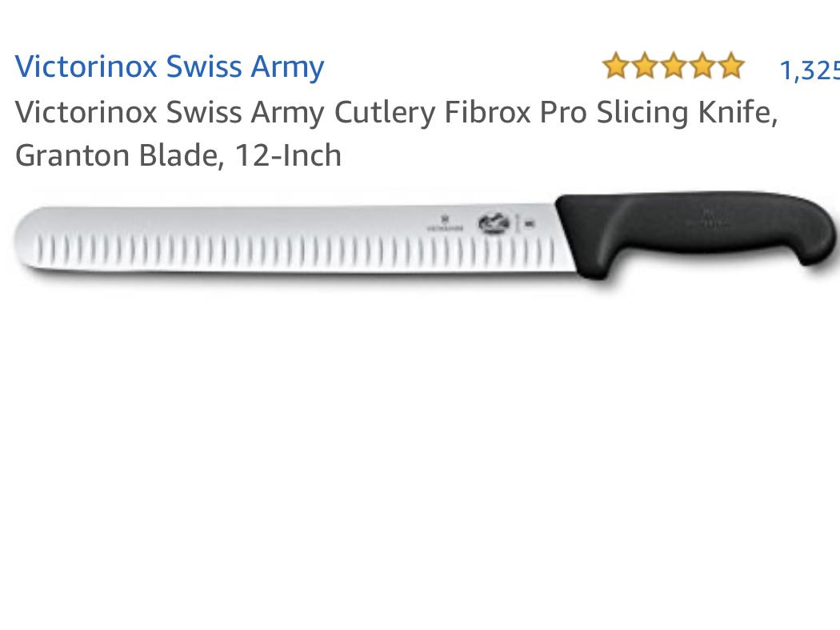
Task: Click the first gold rating star
Action: click(x=615, y=66)
